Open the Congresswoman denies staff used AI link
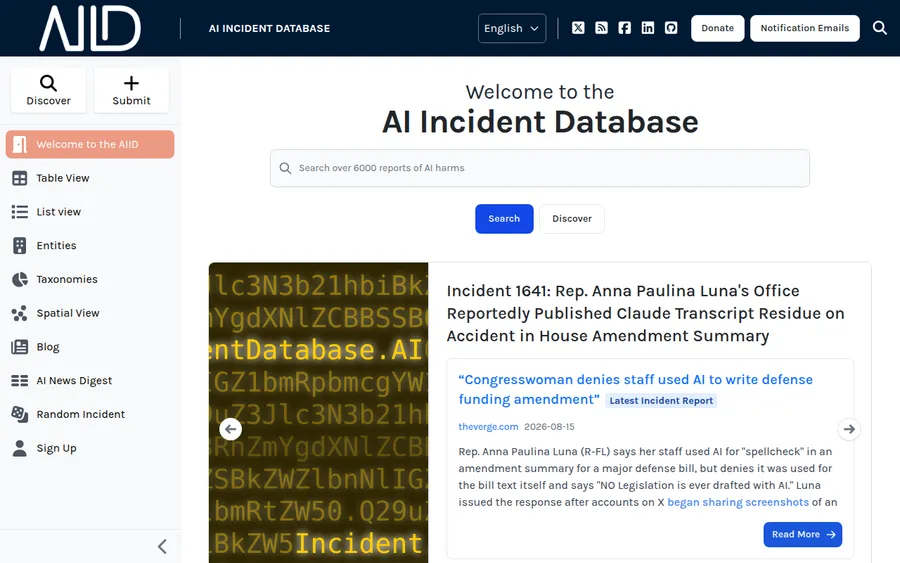Image resolution: width=900 pixels, height=563 pixels. click(635, 389)
